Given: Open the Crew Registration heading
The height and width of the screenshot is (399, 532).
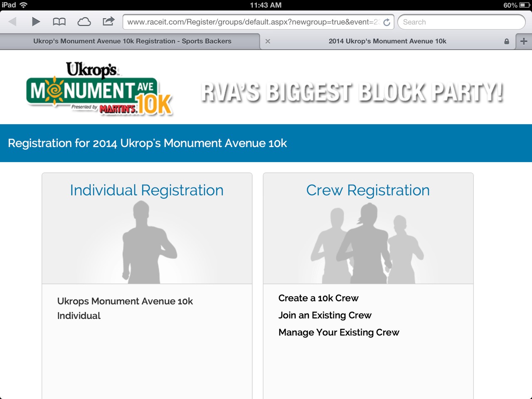Looking at the screenshot, I should [368, 190].
